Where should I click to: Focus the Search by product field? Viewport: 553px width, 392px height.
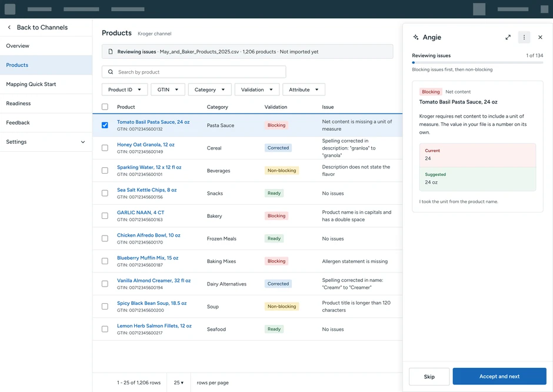[x=194, y=72]
